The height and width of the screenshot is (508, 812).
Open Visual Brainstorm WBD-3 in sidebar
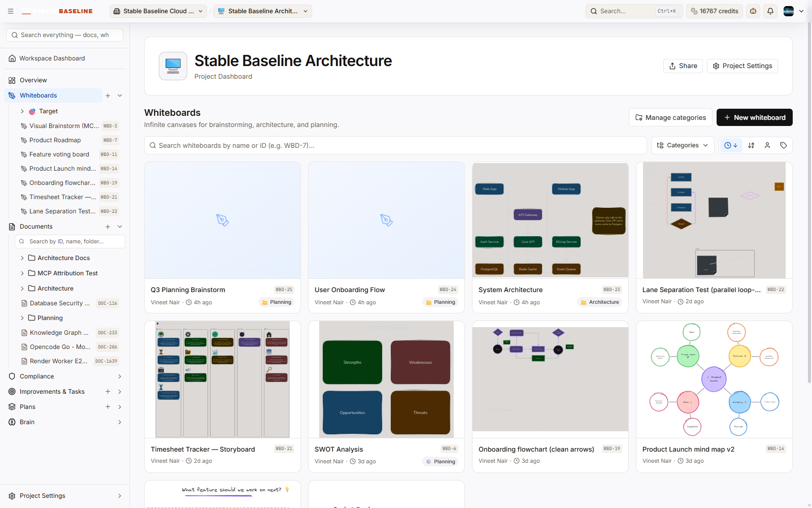point(70,126)
